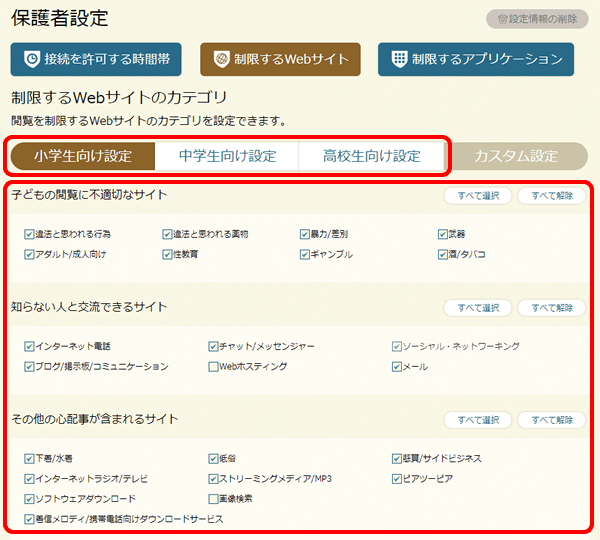Switch to the カスタム設定 tab
Image resolution: width=600 pixels, height=540 pixels.
click(x=516, y=156)
